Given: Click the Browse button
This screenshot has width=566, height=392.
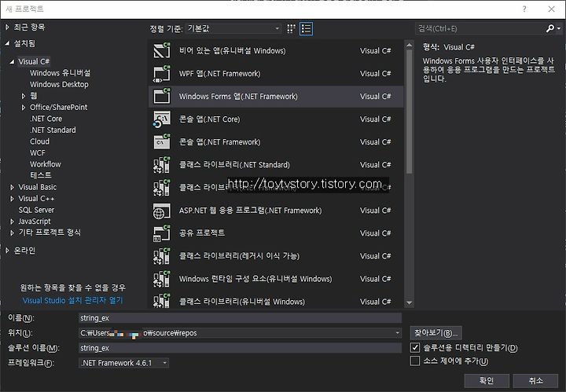Looking at the screenshot, I should [436, 333].
